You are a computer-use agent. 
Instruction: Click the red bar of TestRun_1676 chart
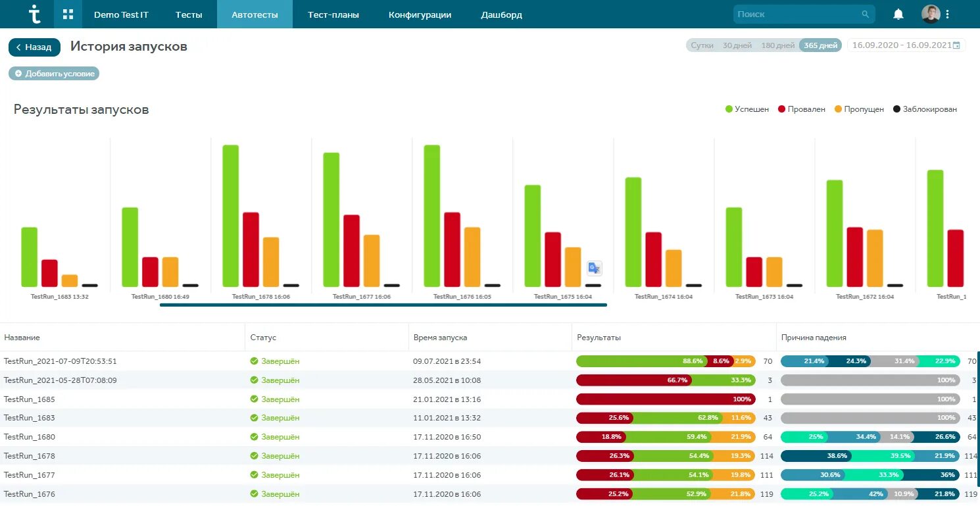[x=452, y=249]
